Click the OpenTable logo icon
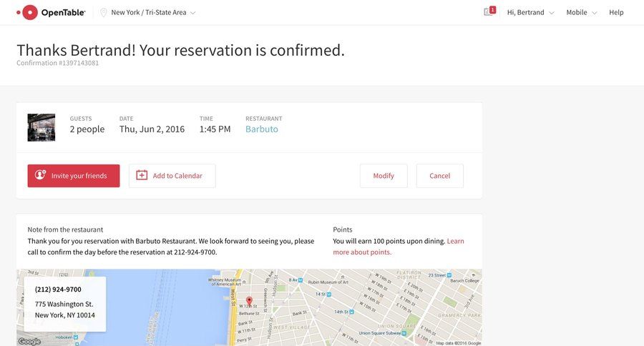Viewport: 644px width, 346px height. (28, 12)
